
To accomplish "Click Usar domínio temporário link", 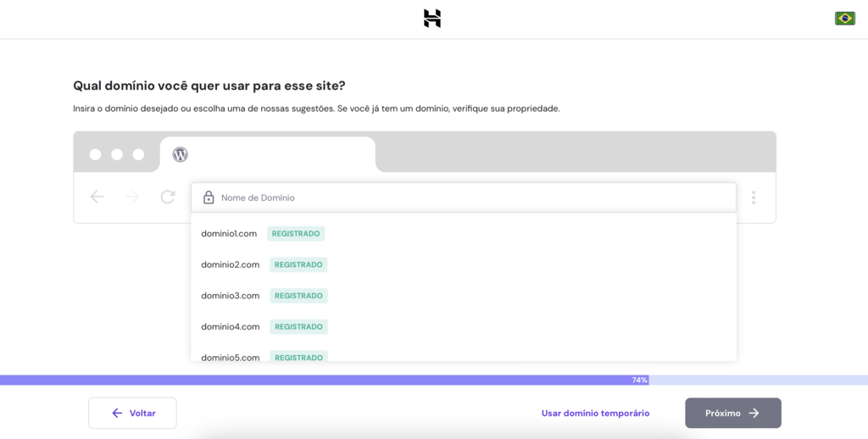I will (x=596, y=413).
